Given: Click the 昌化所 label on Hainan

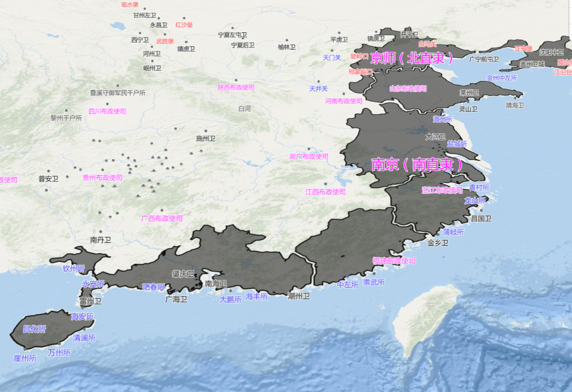Looking at the screenshot, I should point(34,329).
